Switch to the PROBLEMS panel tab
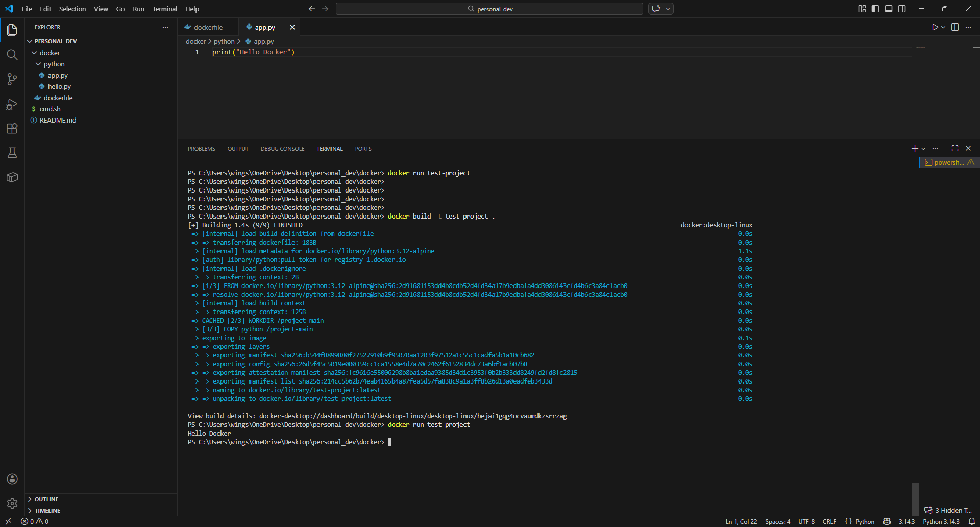This screenshot has height=527, width=980. [x=201, y=149]
